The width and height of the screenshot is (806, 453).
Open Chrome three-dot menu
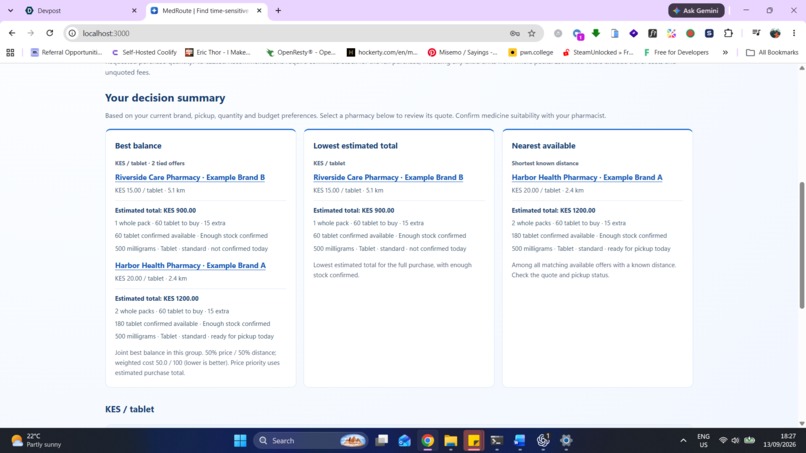tap(794, 33)
